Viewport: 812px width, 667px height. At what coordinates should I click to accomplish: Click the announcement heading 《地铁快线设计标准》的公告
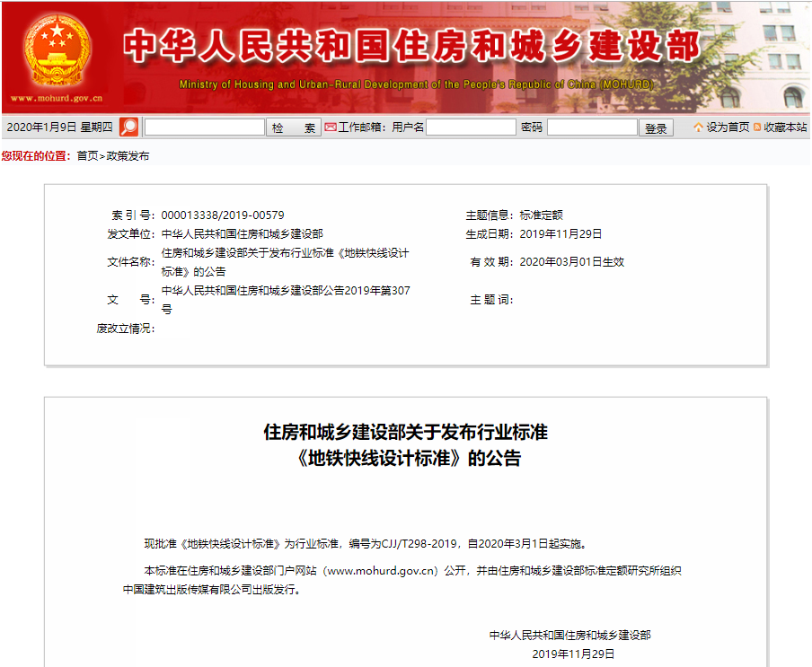pyautogui.click(x=407, y=458)
